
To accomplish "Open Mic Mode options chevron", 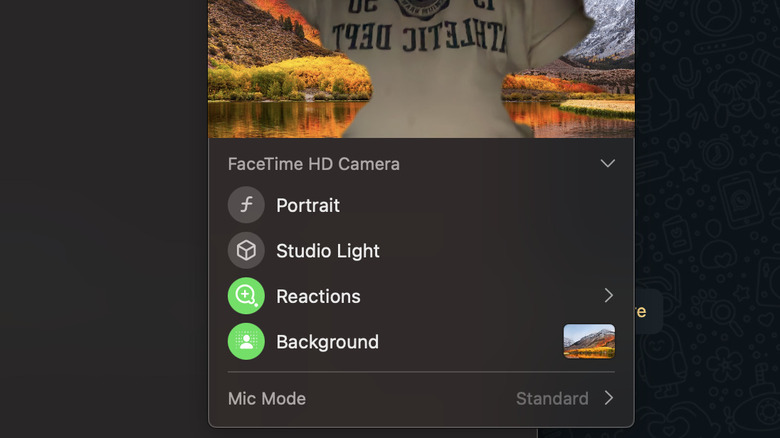I will click(608, 398).
